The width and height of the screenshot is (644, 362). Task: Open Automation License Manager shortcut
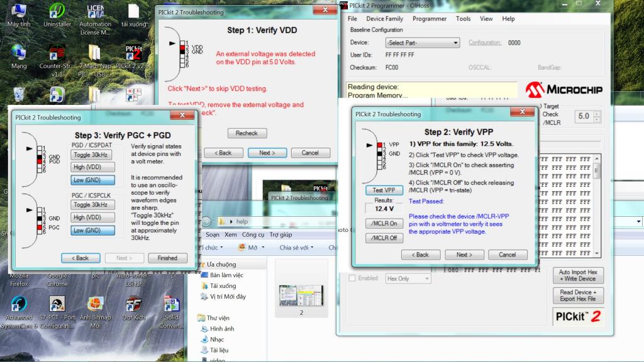(95, 14)
